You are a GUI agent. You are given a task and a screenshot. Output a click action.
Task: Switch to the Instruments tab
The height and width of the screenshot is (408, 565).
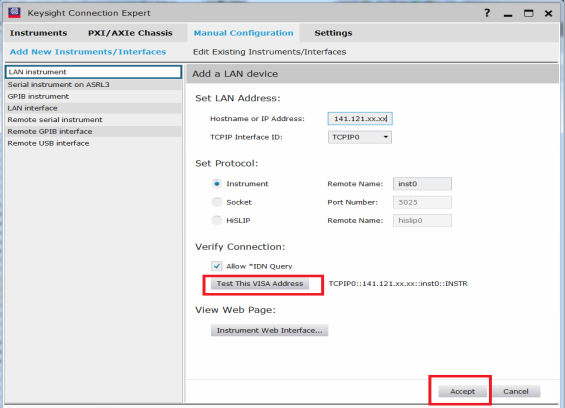39,33
